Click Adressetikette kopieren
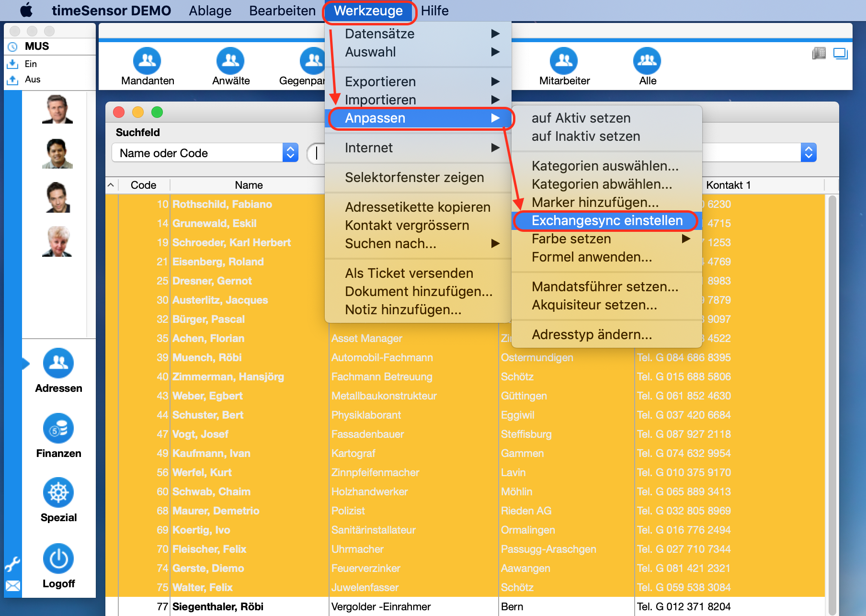Screen dimensions: 866x616 pos(418,207)
